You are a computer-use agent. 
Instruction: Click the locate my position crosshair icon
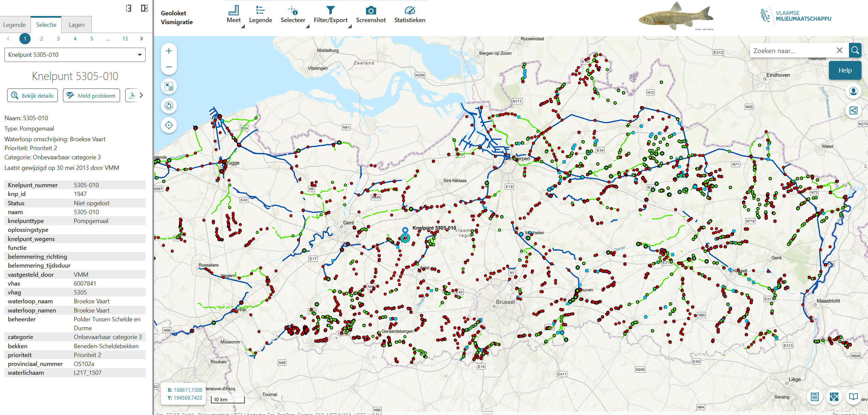pos(169,125)
